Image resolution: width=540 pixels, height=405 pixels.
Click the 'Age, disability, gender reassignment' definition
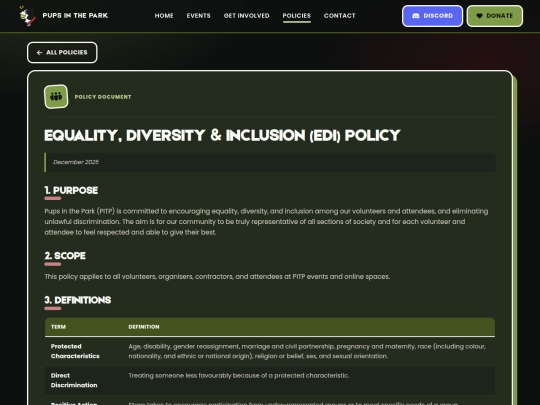307,351
